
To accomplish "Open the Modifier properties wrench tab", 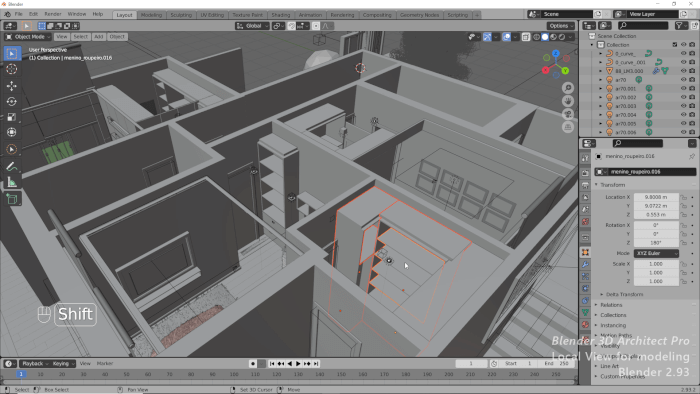I will (x=585, y=265).
